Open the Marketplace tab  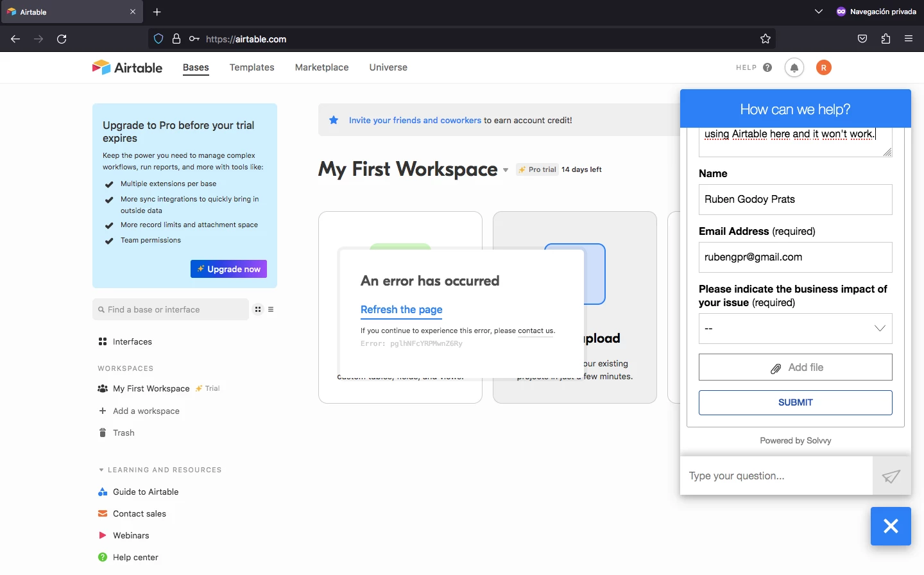click(322, 67)
